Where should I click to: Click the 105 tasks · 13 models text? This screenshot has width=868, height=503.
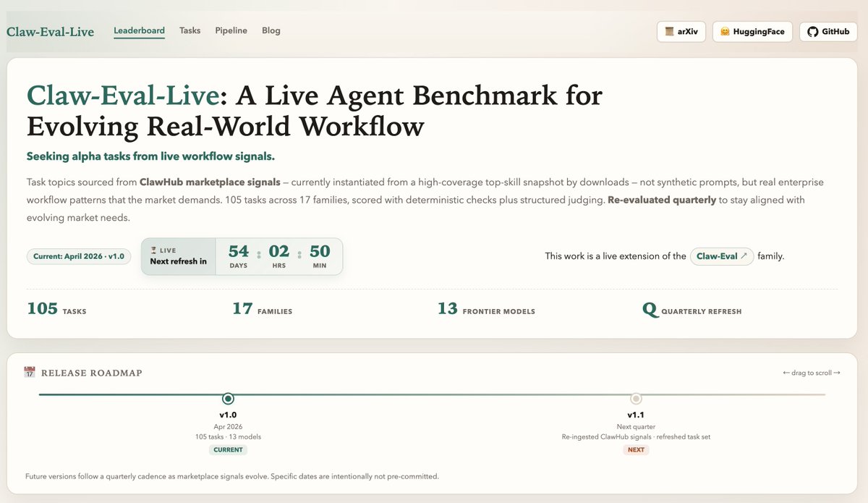228,437
